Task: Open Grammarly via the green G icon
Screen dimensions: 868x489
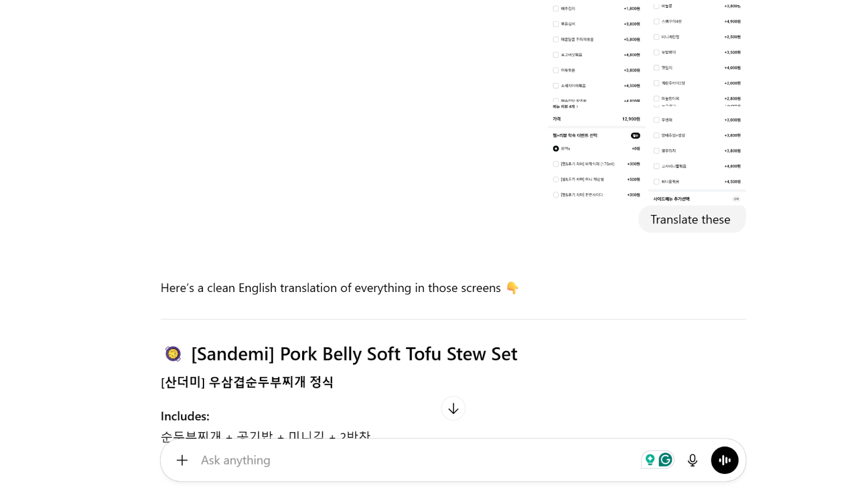Action: pos(666,459)
